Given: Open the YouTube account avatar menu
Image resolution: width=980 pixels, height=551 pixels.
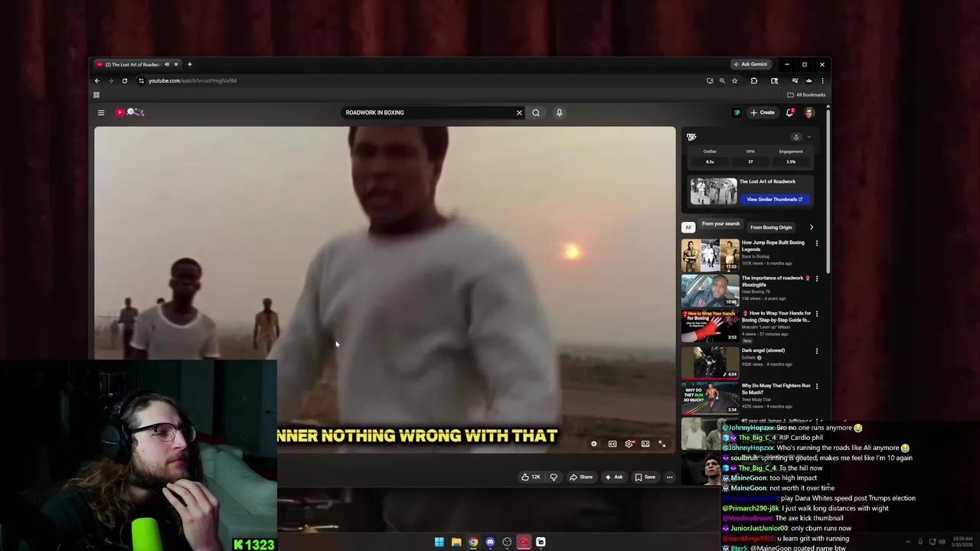Looking at the screenshot, I should pyautogui.click(x=808, y=112).
